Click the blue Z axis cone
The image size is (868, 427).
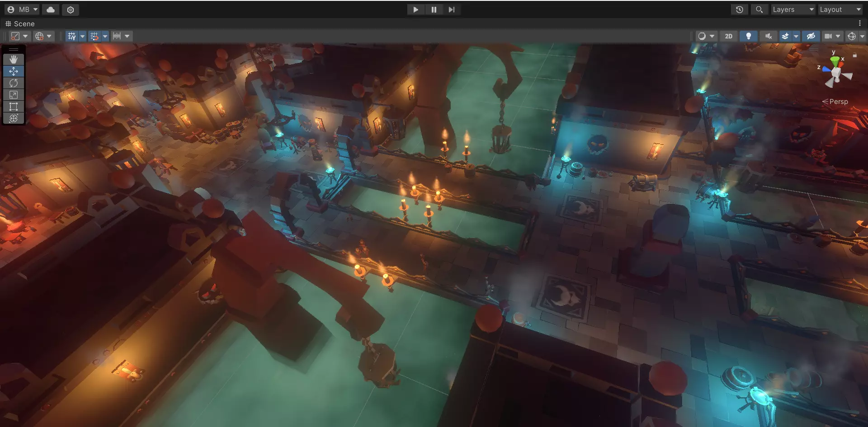[826, 69]
